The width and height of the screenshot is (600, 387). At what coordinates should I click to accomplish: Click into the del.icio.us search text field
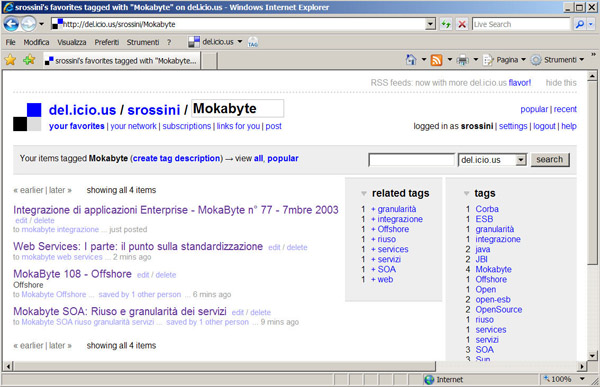411,160
